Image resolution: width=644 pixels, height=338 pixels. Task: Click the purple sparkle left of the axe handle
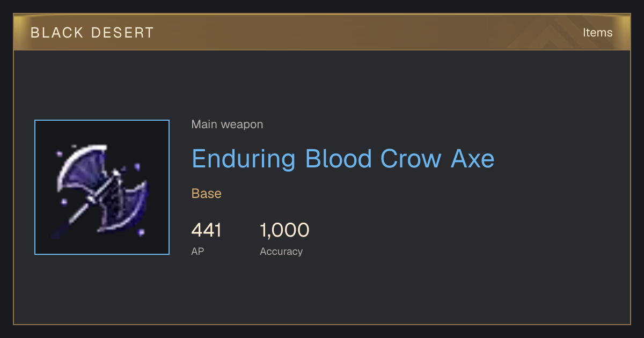click(x=64, y=202)
